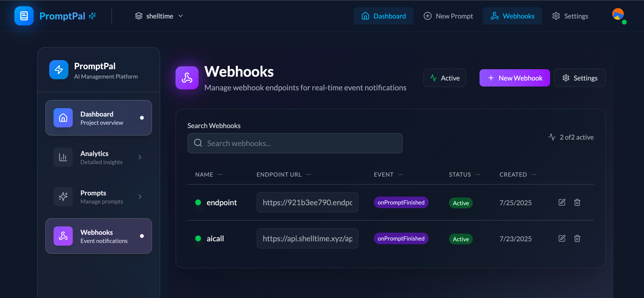Click the api.shelltime.xyz URL field
644x298 pixels.
point(307,238)
